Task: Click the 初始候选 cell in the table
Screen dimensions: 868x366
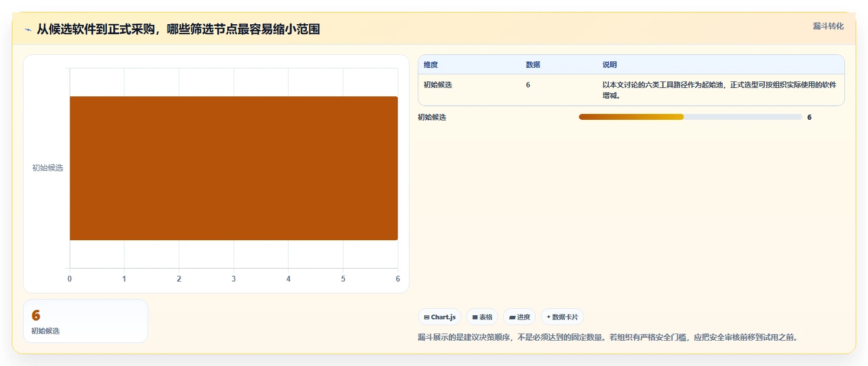Action: (438, 85)
